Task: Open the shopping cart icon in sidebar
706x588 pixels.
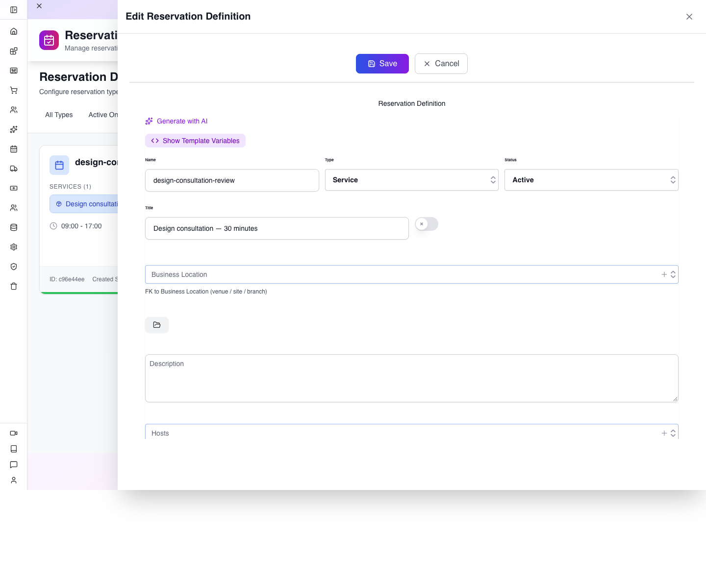Action: click(x=14, y=90)
